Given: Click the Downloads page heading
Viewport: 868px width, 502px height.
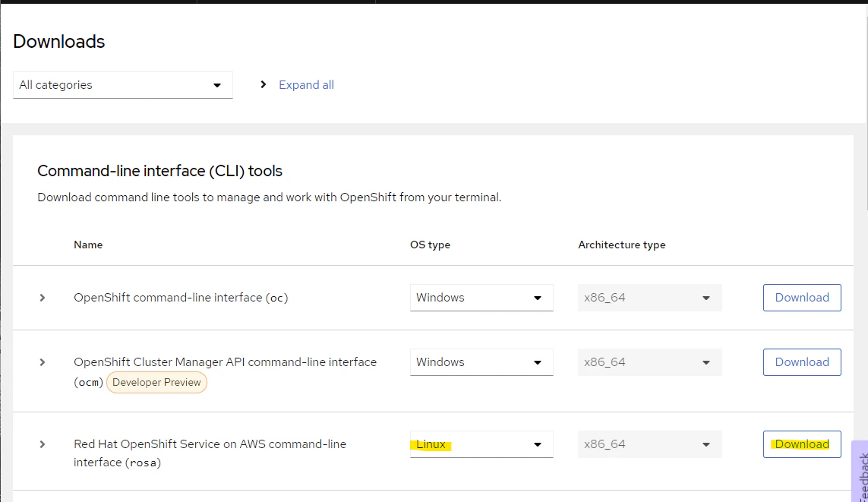Looking at the screenshot, I should click(59, 42).
